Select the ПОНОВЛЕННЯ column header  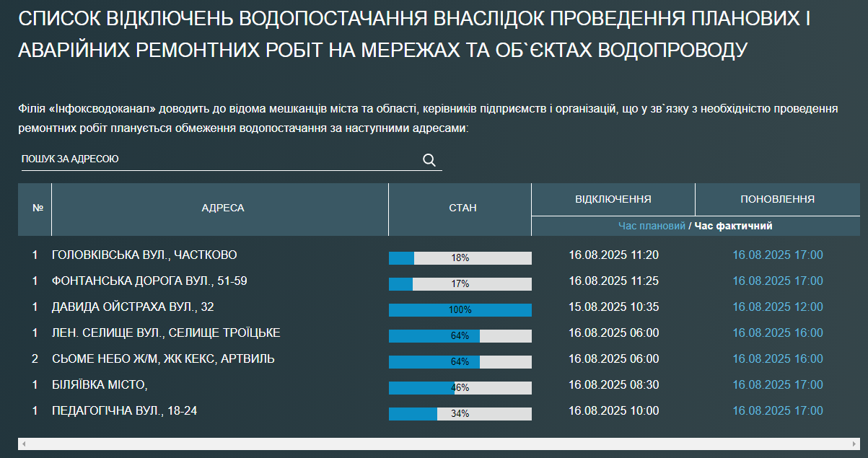pos(777,199)
